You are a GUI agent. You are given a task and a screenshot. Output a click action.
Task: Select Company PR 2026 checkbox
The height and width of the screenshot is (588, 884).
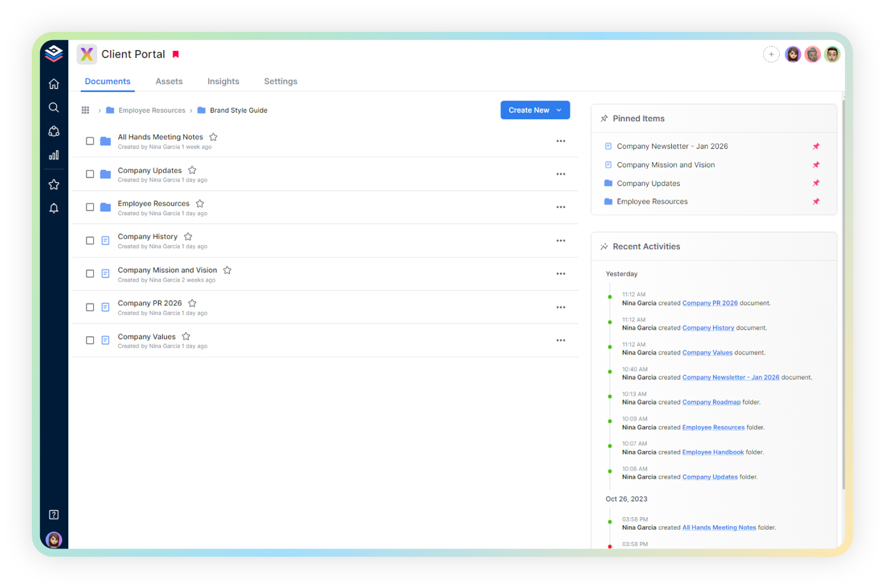point(90,307)
